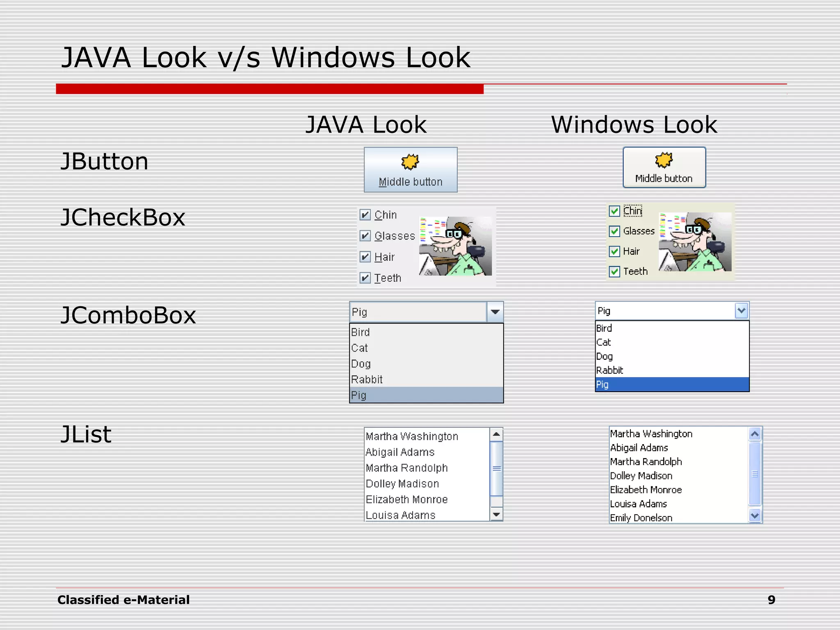The image size is (840, 630).
Task: Select highlighted Pig in Windows combo list
Action: tap(672, 384)
